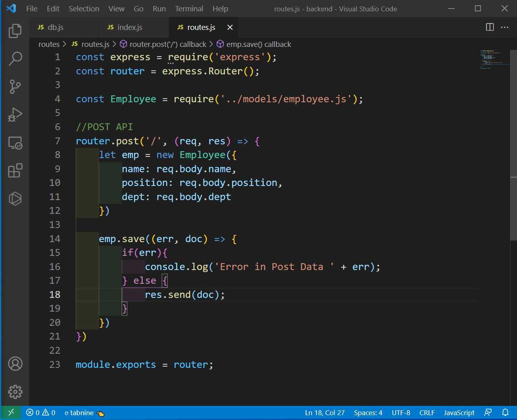Click 'req.body.position' on line 10

coord(228,183)
